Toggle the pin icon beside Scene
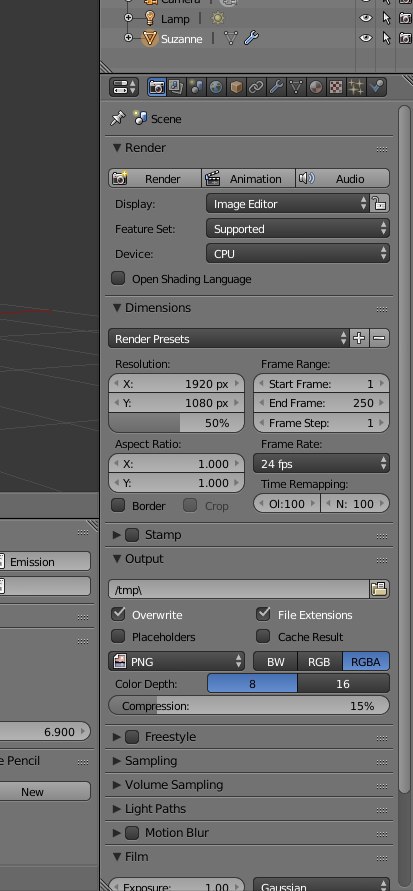413x891 pixels. click(118, 118)
